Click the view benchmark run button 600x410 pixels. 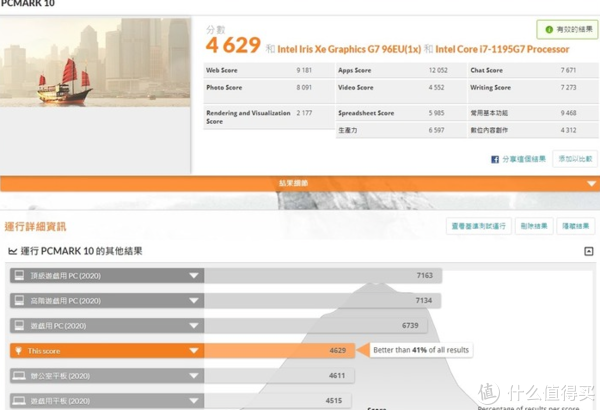pyautogui.click(x=479, y=226)
